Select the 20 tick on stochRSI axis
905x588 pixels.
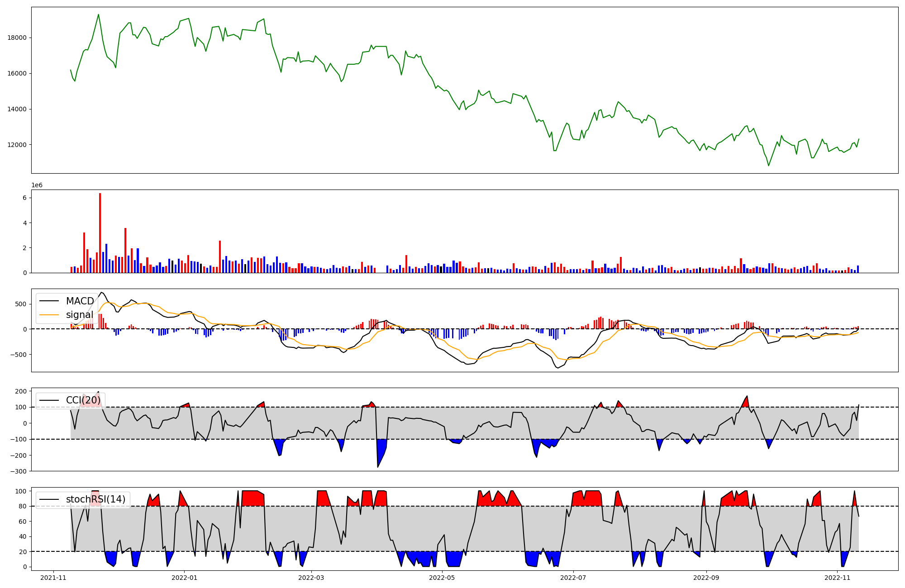pyautogui.click(x=23, y=552)
